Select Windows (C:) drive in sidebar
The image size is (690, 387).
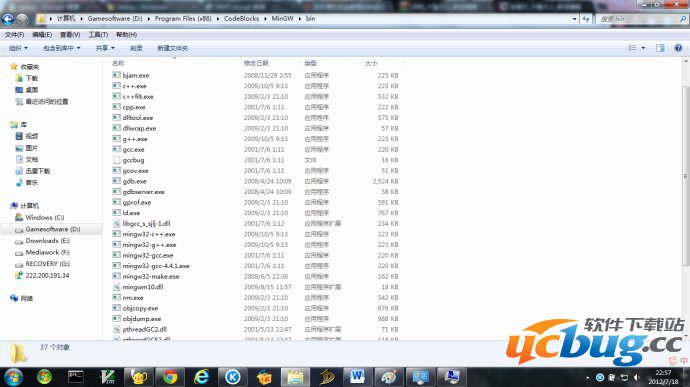click(x=45, y=217)
